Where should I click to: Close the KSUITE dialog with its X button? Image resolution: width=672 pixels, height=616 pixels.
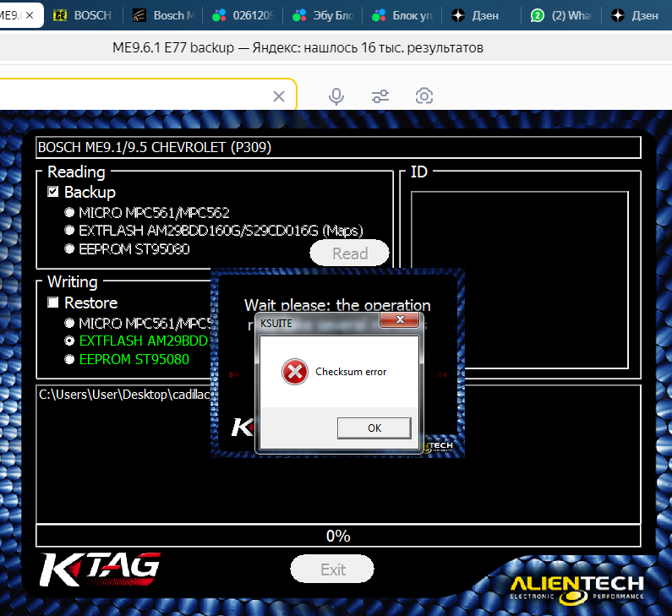402,321
